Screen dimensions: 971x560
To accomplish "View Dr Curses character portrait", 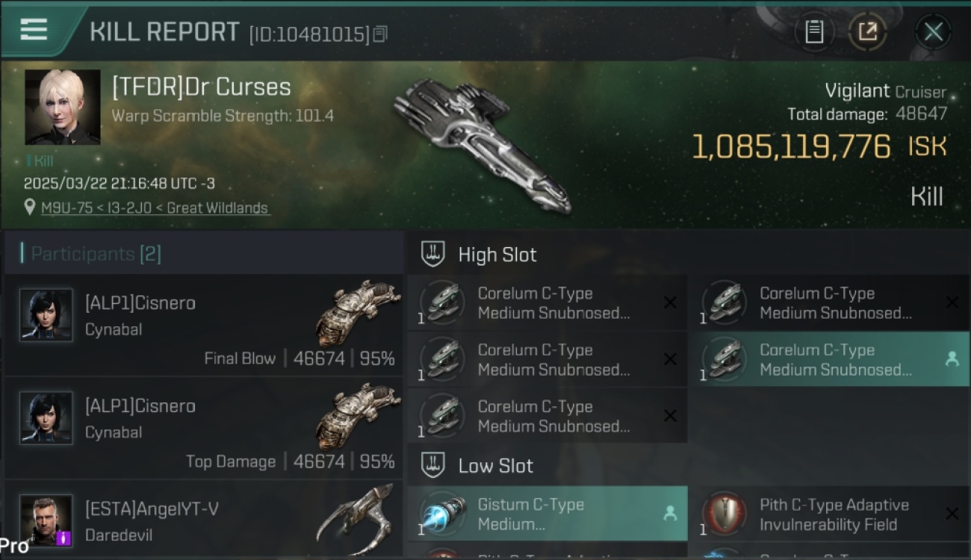I will click(x=63, y=107).
